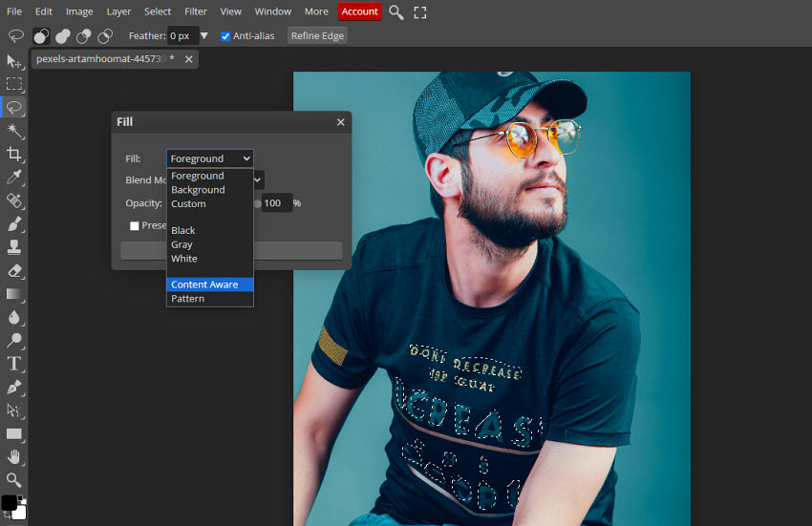The height and width of the screenshot is (526, 812).
Task: Open the More menu
Action: coord(316,11)
